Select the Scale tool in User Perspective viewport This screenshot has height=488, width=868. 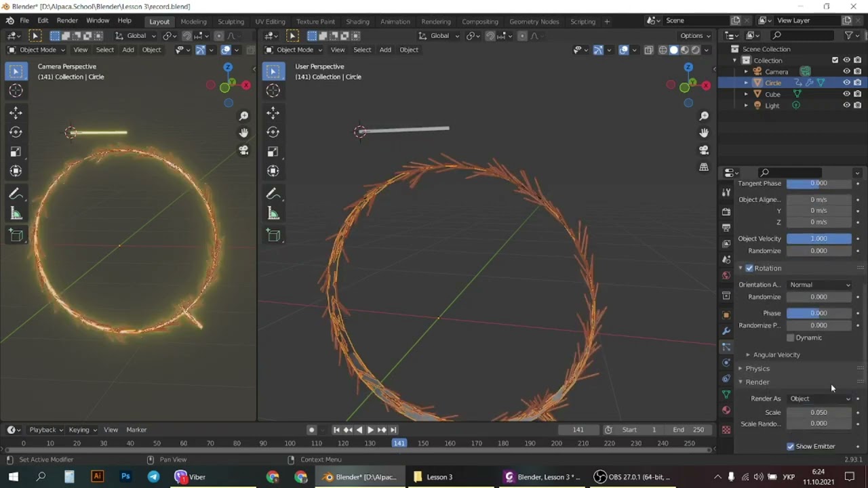pos(273,152)
